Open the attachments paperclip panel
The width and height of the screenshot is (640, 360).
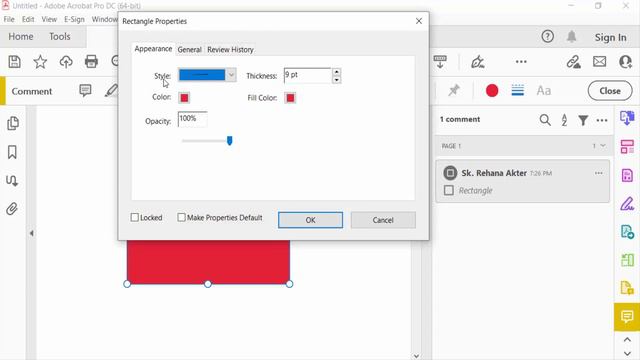pos(12,209)
